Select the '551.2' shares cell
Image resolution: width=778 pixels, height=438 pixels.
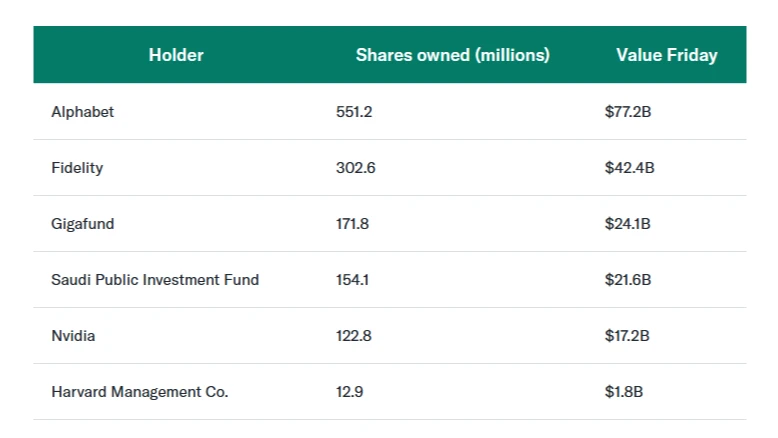click(x=354, y=112)
